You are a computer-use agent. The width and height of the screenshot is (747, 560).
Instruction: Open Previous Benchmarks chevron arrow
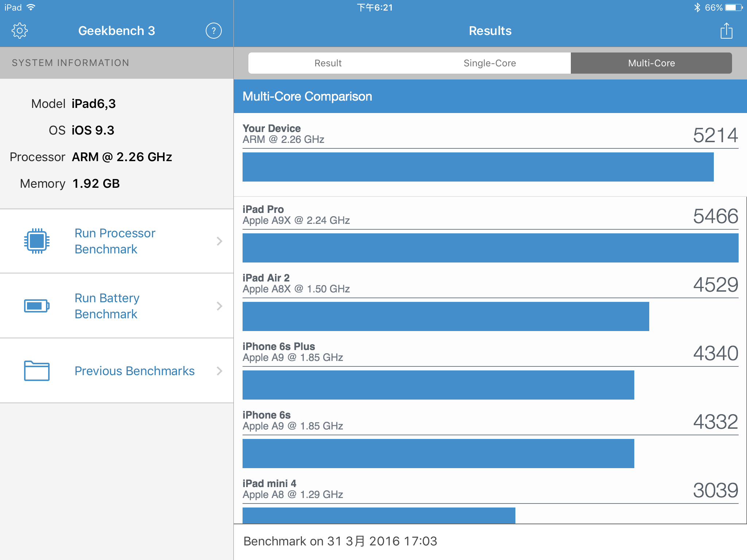point(219,371)
